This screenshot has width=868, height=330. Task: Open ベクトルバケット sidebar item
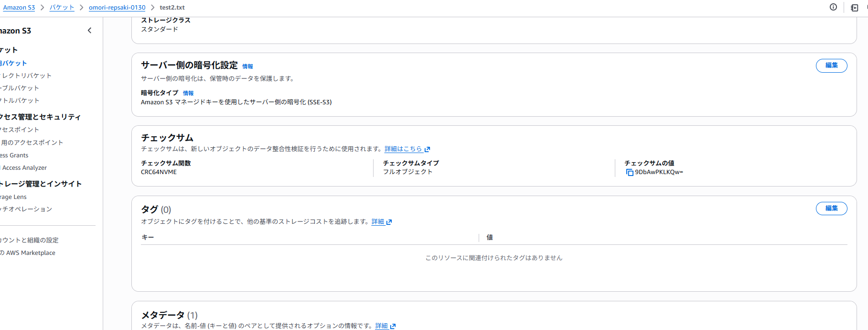(x=20, y=100)
